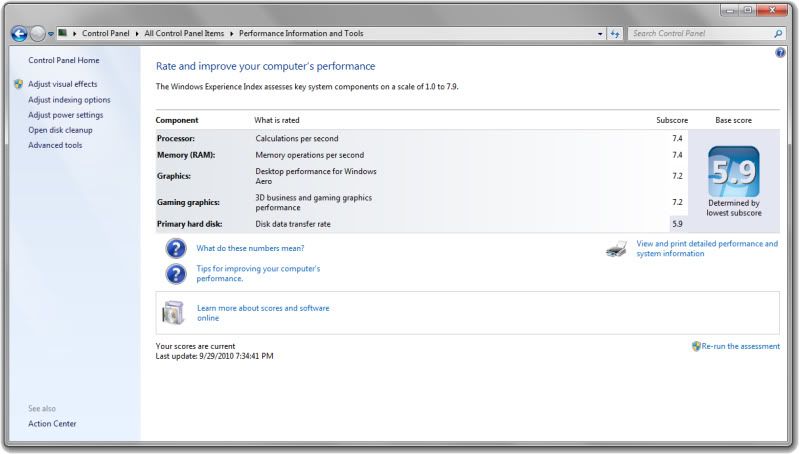Screen dimensions: 799x454
Task: Click the shield icon beside Re-run the assessment
Action: pos(695,346)
